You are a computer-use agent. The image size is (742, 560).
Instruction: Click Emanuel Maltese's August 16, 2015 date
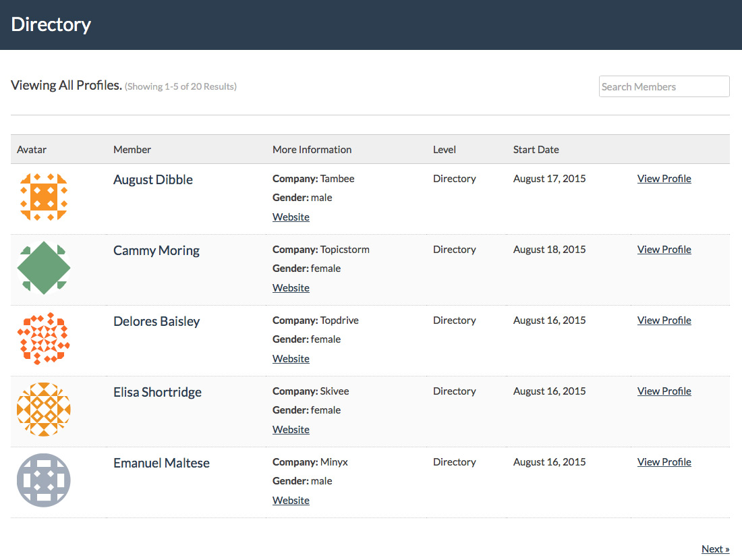(549, 462)
